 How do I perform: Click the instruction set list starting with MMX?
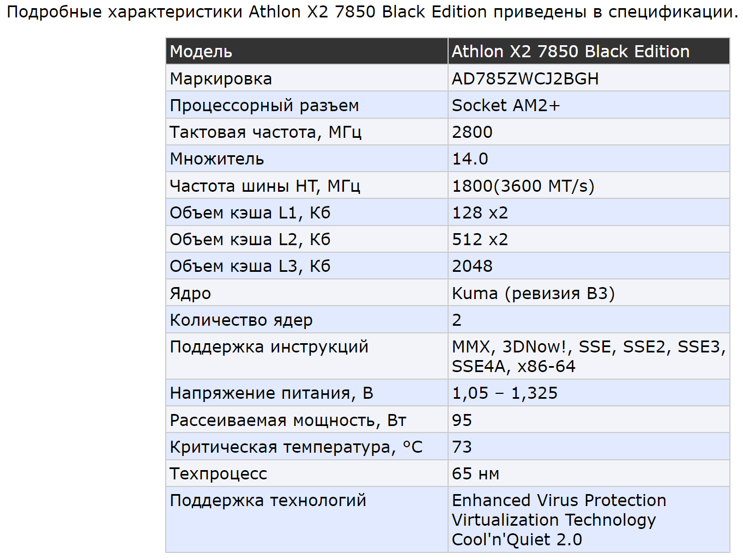588,356
